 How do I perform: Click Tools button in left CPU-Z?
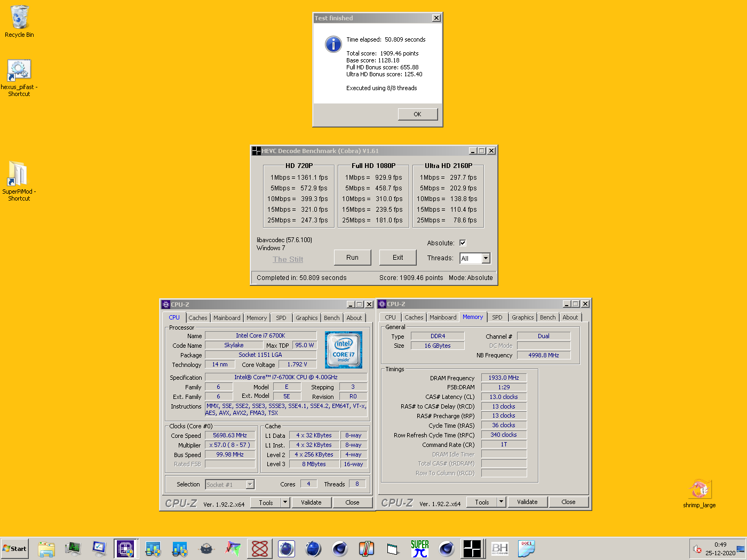click(266, 502)
